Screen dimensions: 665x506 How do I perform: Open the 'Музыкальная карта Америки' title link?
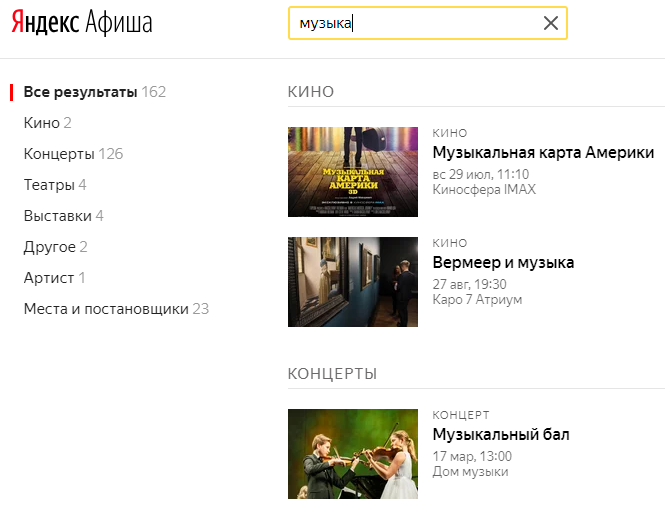(543, 153)
